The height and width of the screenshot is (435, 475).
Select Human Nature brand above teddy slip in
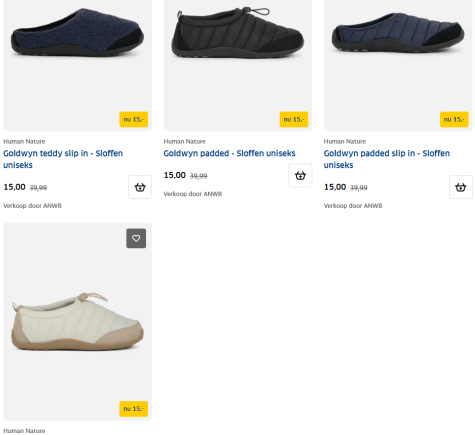click(x=24, y=141)
